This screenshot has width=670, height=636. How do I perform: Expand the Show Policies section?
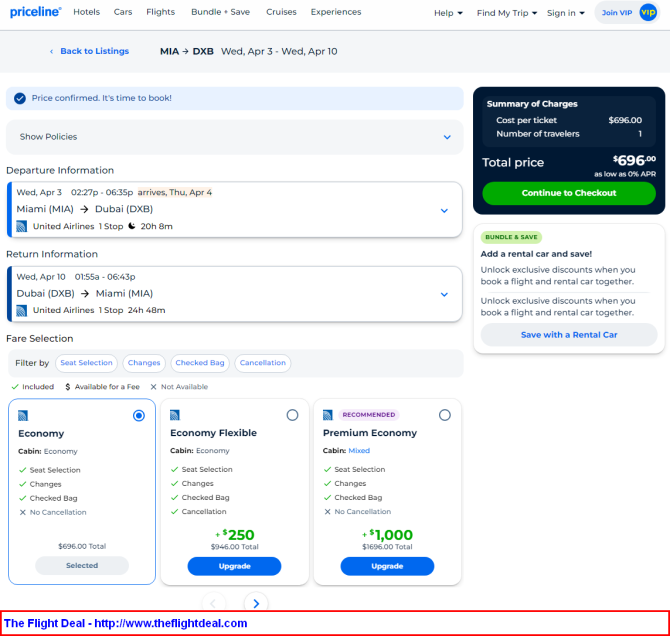coord(235,137)
